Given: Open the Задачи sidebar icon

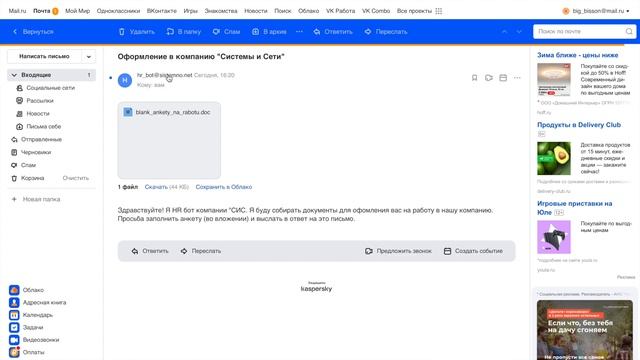Looking at the screenshot, I should click(14, 327).
